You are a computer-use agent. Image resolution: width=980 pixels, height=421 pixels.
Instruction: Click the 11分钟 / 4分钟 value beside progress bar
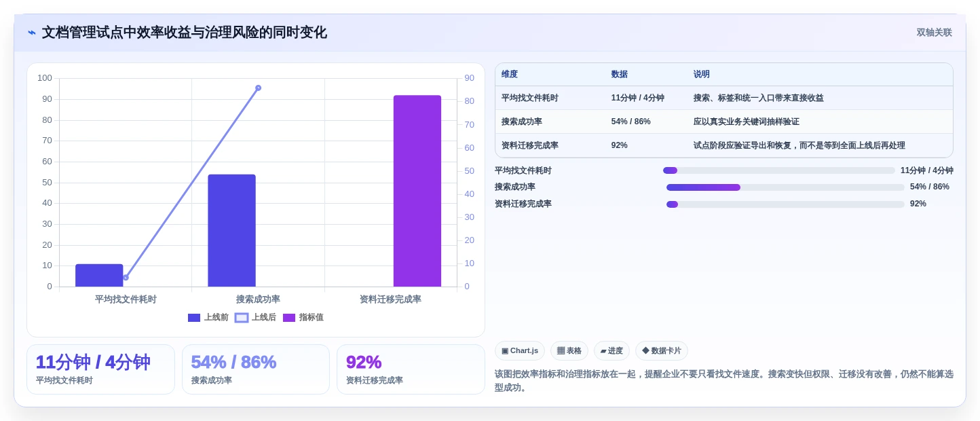click(927, 170)
